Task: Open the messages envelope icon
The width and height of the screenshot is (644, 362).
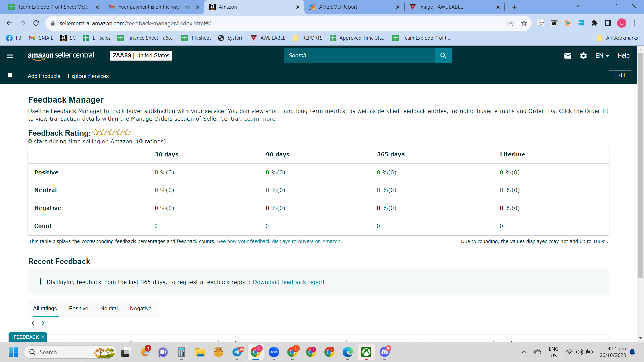Action: (568, 56)
